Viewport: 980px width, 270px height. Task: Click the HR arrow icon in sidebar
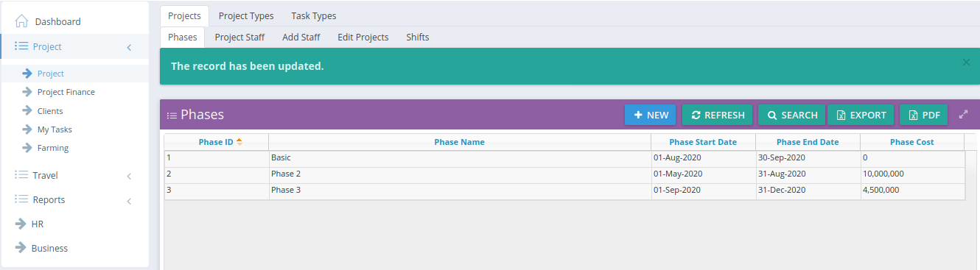(x=21, y=224)
